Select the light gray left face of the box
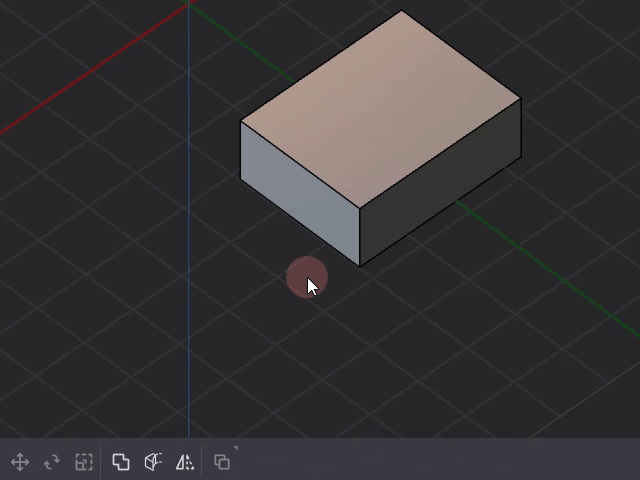This screenshot has height=480, width=640. pos(300,193)
